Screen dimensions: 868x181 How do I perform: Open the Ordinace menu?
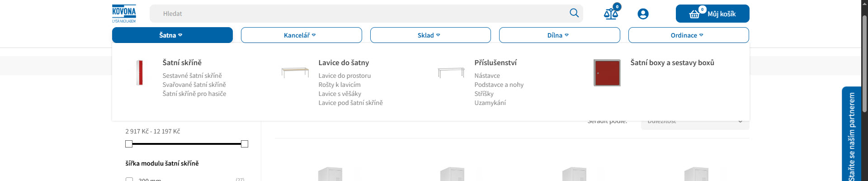pos(688,35)
